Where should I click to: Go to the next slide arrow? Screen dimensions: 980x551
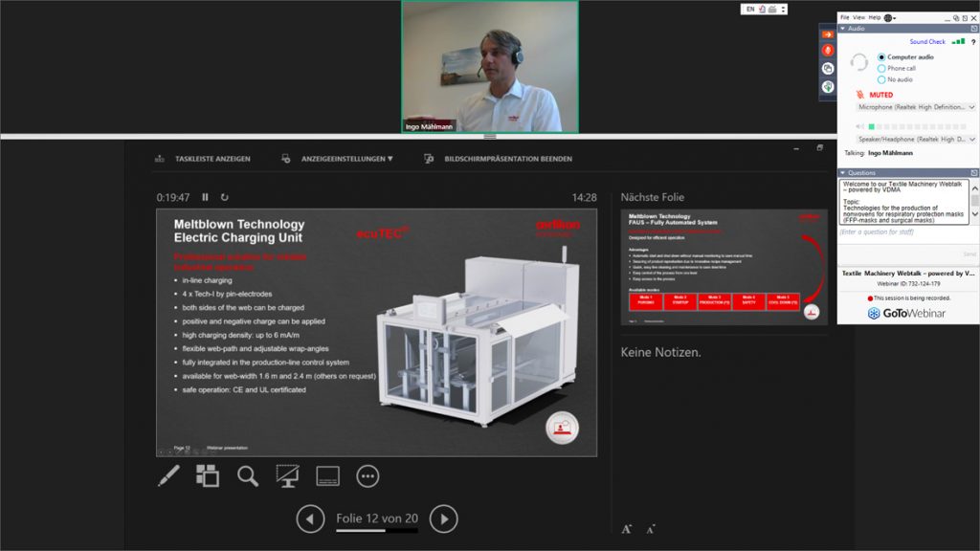click(x=443, y=518)
